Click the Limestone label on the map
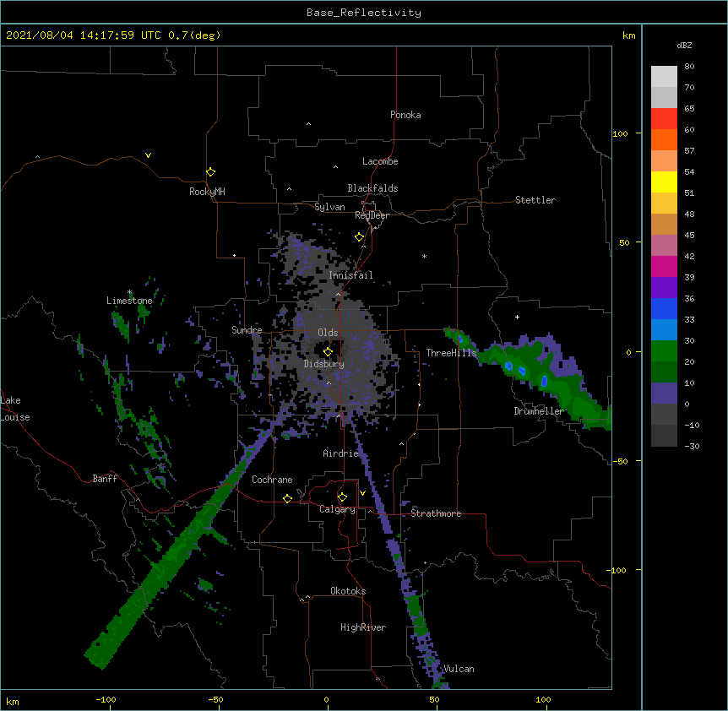This screenshot has height=711, width=728. point(129,301)
